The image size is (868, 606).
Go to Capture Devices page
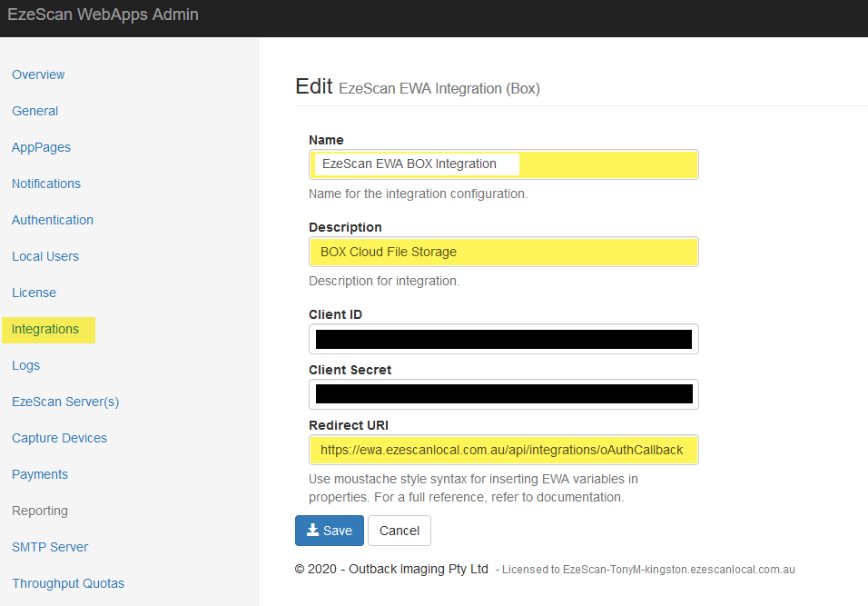(59, 438)
